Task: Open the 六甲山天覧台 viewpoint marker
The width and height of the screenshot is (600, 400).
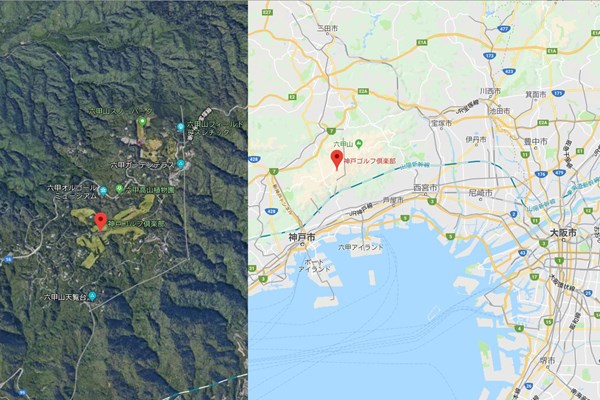Action: click(x=92, y=296)
